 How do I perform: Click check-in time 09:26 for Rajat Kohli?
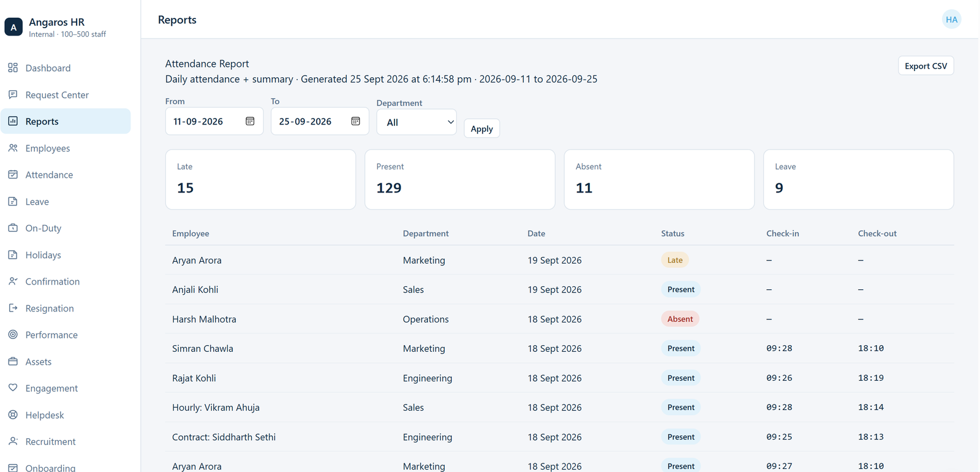[x=779, y=378]
